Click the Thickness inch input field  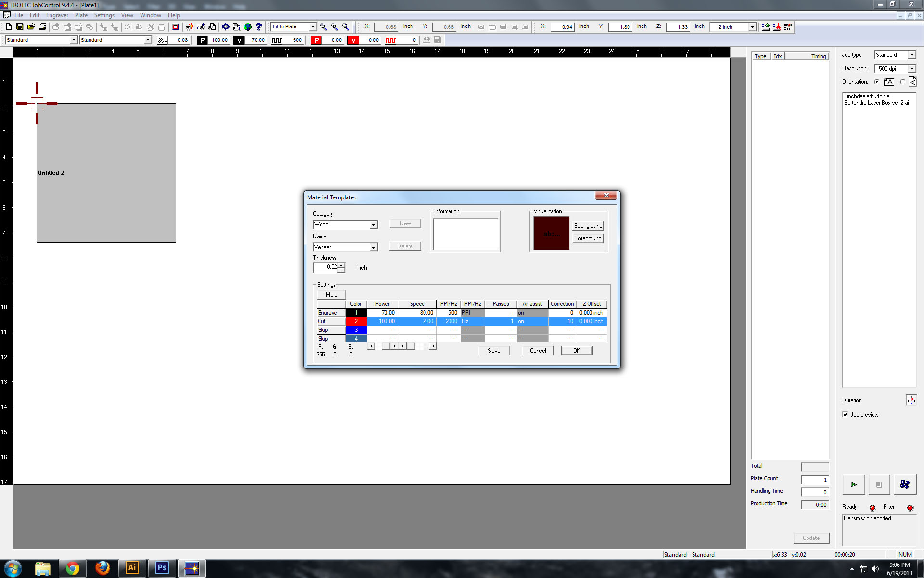click(x=327, y=267)
